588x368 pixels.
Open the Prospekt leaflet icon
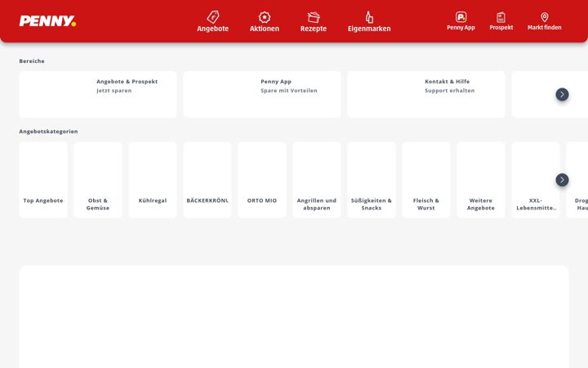point(501,17)
